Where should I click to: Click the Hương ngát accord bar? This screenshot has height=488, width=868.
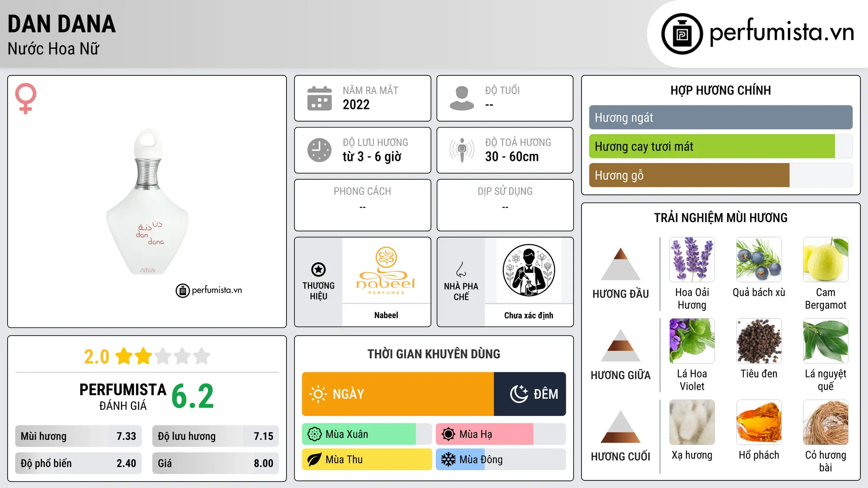[x=721, y=117]
